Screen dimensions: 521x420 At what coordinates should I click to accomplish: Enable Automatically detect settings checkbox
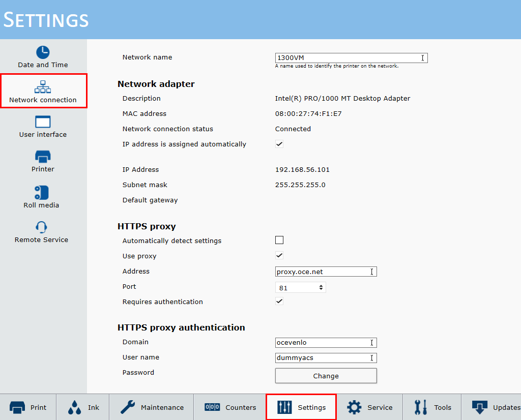(279, 240)
